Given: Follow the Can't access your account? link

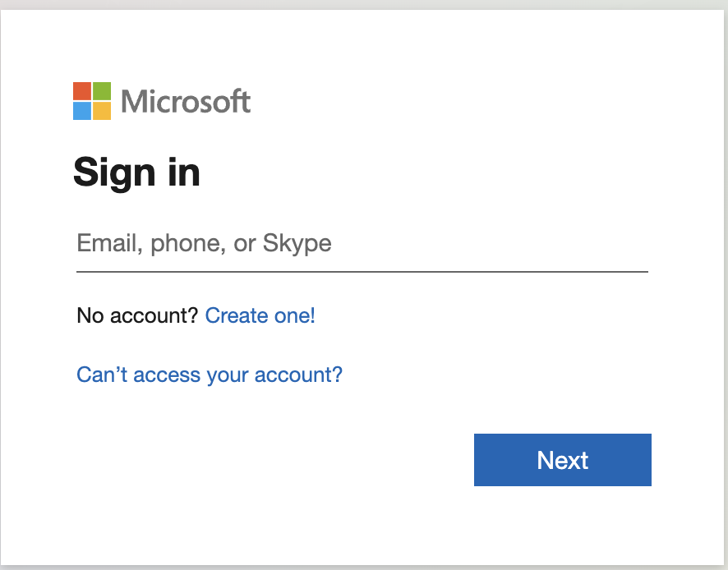Looking at the screenshot, I should [x=209, y=375].
